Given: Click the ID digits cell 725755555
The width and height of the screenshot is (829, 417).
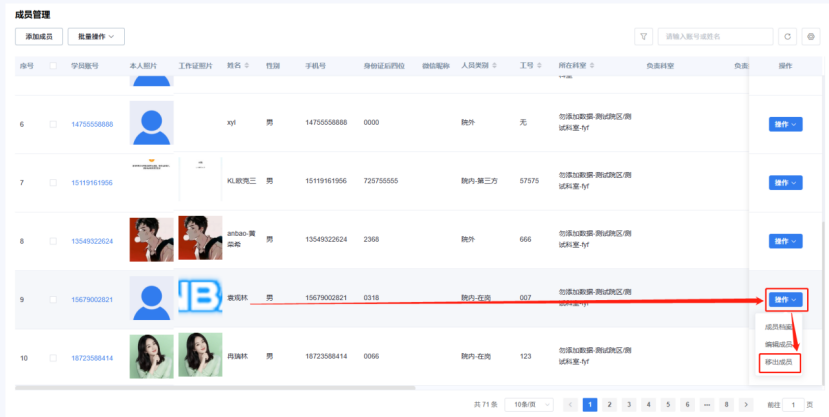Looking at the screenshot, I should (x=381, y=181).
